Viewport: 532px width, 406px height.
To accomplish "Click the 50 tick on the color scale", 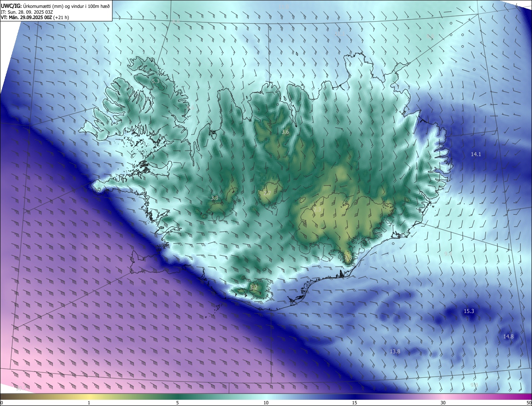I will 529,403.
